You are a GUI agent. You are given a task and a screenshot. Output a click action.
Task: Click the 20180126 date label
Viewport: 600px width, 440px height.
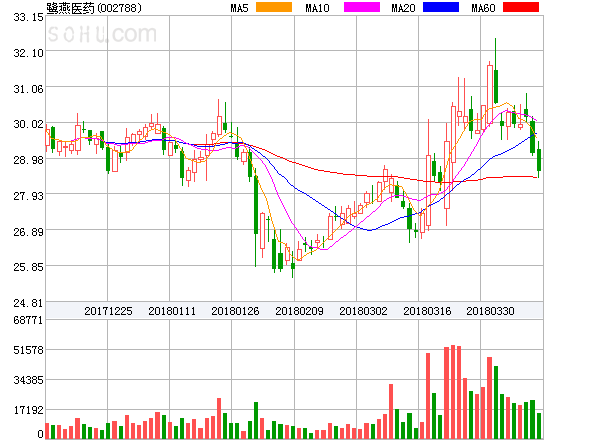(235, 311)
